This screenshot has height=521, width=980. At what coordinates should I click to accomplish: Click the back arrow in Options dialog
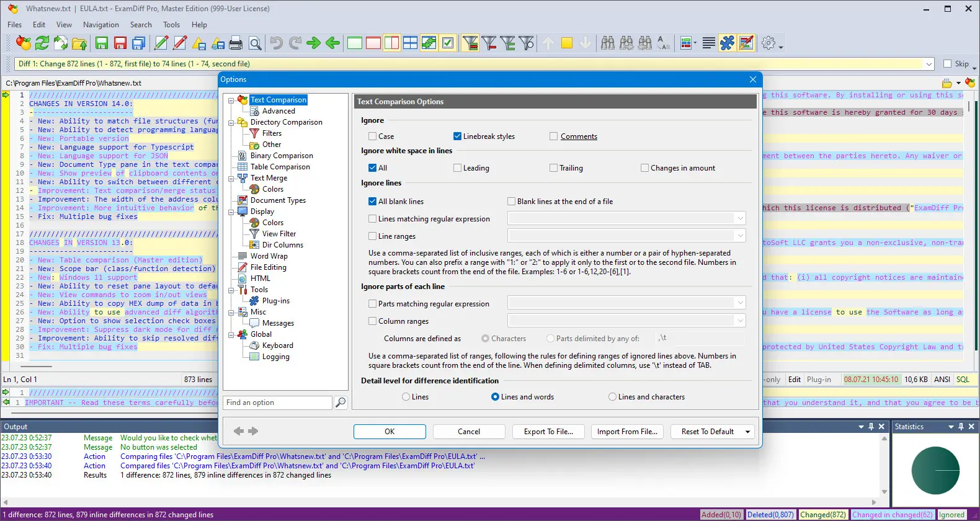coord(238,431)
